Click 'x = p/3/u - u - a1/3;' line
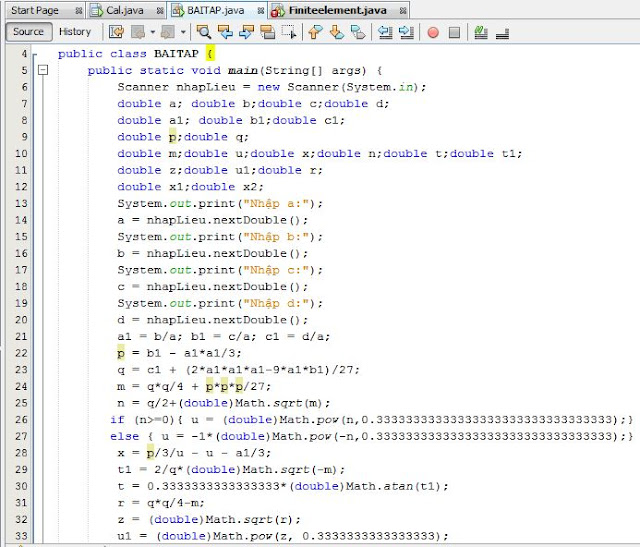 coord(194,453)
